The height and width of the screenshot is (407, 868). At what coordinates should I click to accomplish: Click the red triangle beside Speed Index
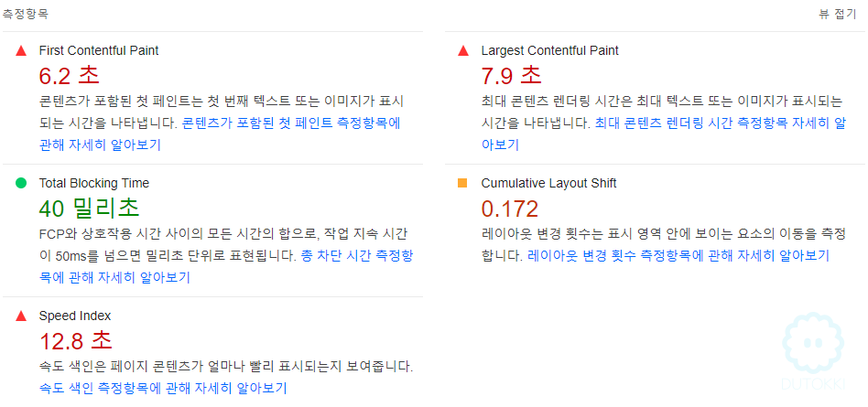(21, 316)
